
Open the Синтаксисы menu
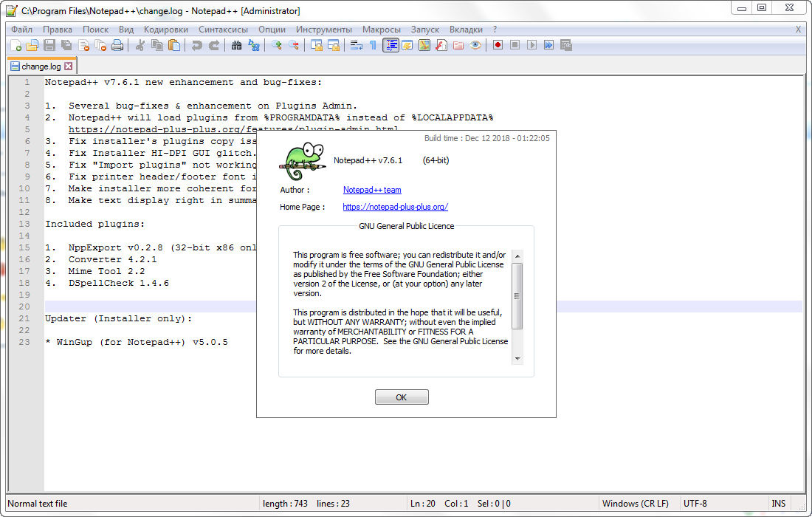[223, 30]
